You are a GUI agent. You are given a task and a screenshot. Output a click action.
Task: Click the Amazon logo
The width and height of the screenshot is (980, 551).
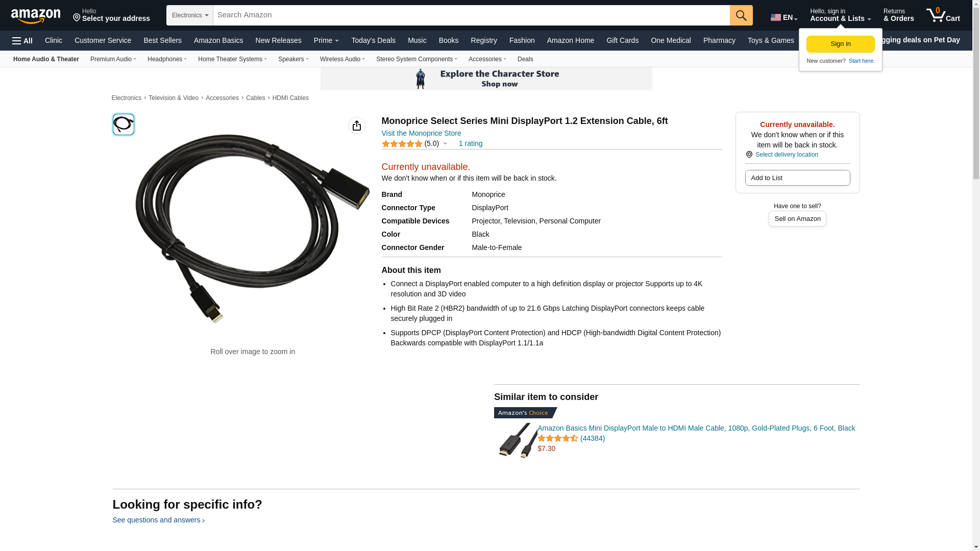tap(36, 16)
